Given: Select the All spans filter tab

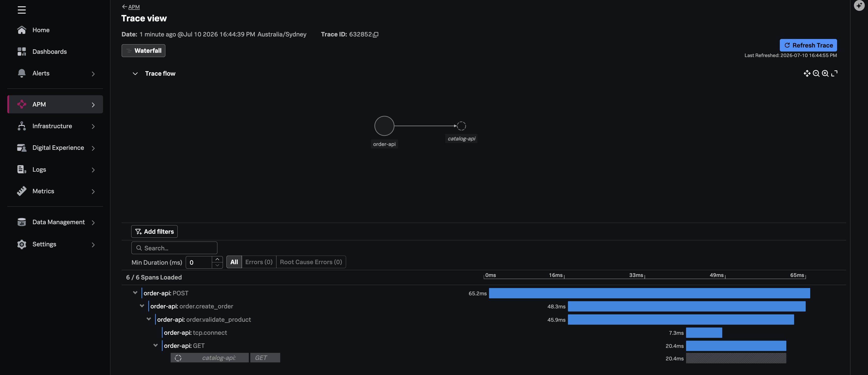Looking at the screenshot, I should [x=234, y=262].
